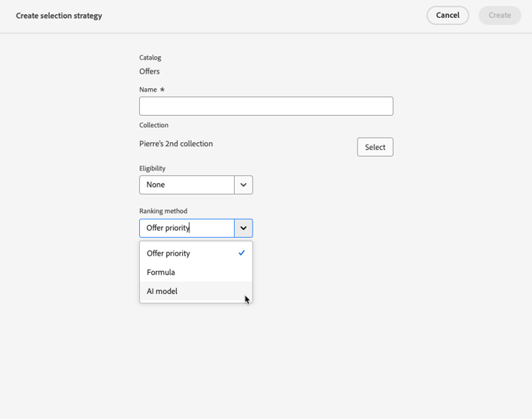Pick AI model as ranking method
Image resolution: width=532 pixels, height=419 pixels.
tap(162, 291)
